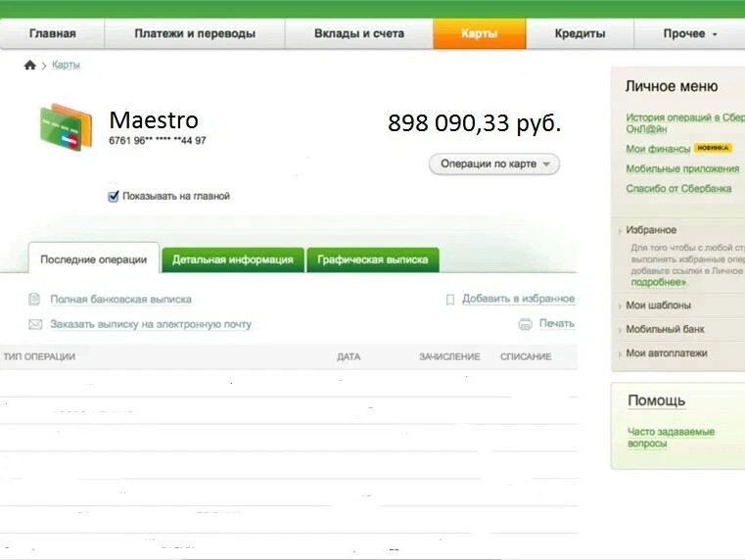This screenshot has width=745, height=560.
Task: Click the Maestro card image icon
Action: point(66,127)
